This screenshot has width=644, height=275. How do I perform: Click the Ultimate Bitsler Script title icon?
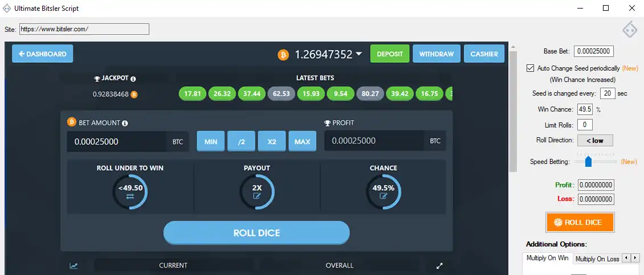pyautogui.click(x=7, y=8)
